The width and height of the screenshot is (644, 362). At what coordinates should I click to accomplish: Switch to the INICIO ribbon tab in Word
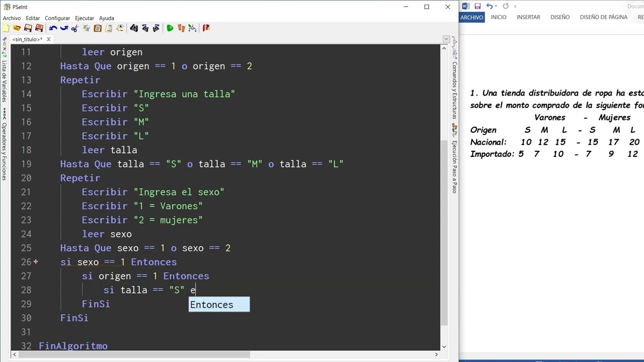click(499, 17)
